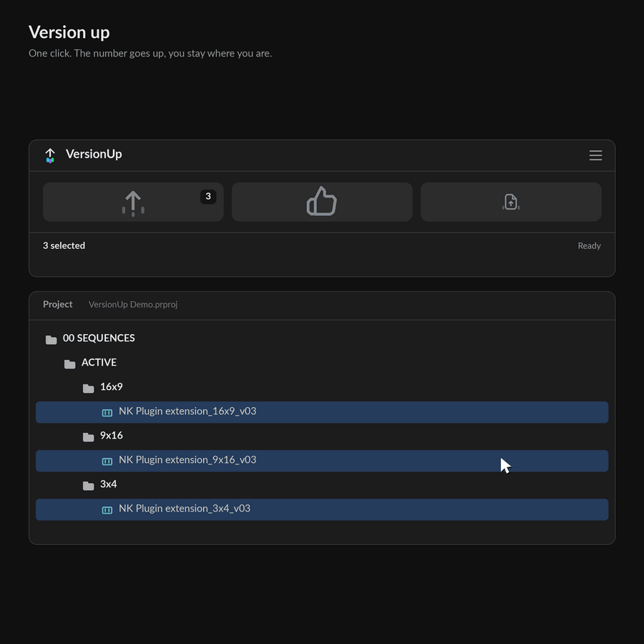Click the 00 SEQUENCES folder icon

coord(51,340)
